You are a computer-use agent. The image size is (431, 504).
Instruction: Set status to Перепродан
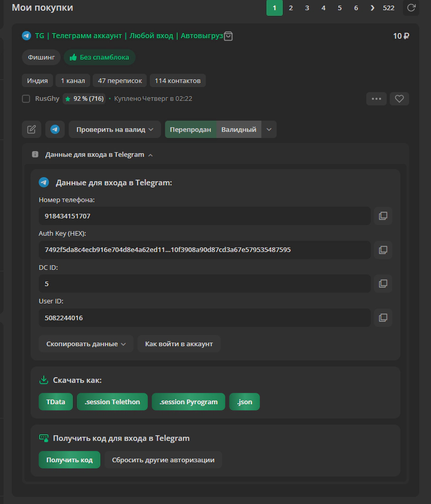click(x=191, y=129)
